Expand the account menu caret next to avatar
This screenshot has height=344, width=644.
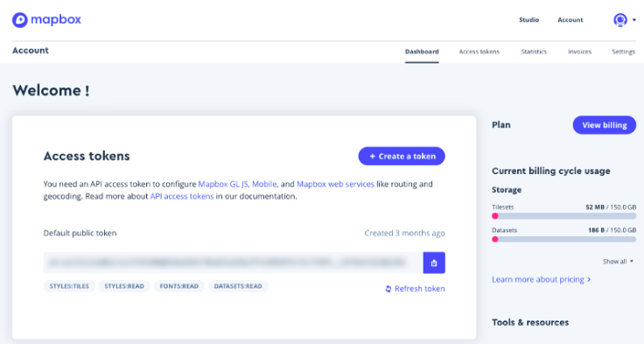tap(634, 20)
